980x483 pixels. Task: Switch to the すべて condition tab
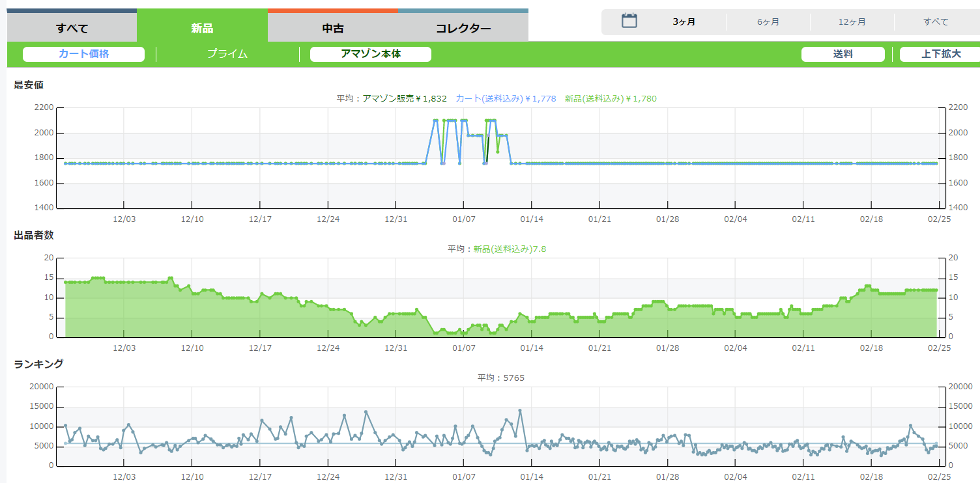(72, 28)
